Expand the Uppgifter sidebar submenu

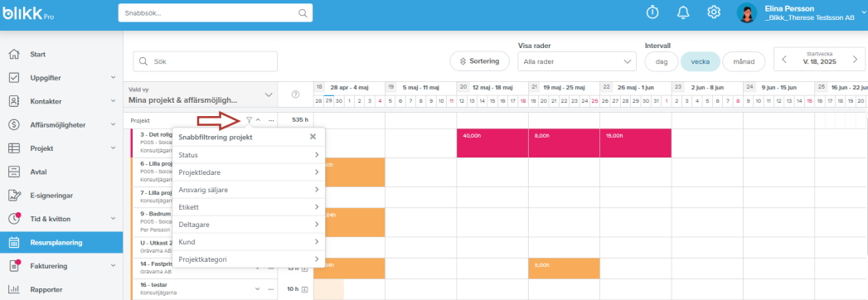point(113,78)
